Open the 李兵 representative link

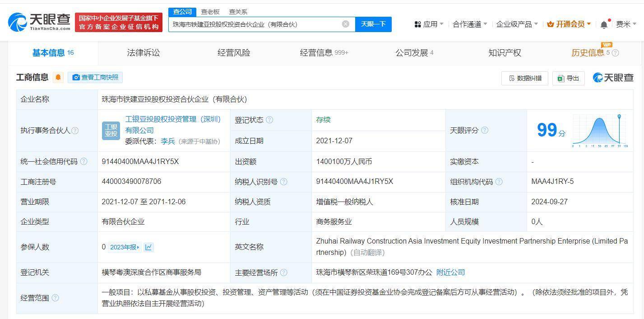pyautogui.click(x=168, y=141)
